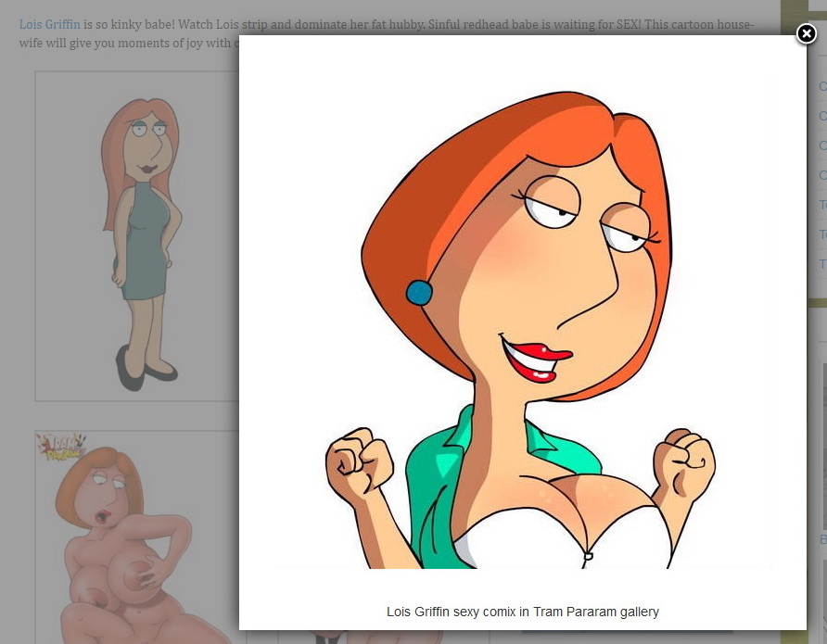The image size is (827, 644).
Task: Select the sidebar link starting with "B"
Action: pos(822,539)
